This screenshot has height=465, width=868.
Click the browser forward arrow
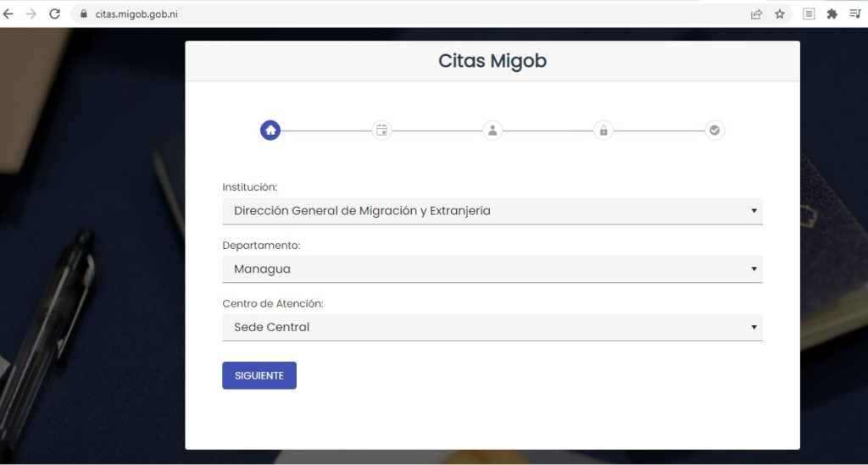(x=31, y=14)
